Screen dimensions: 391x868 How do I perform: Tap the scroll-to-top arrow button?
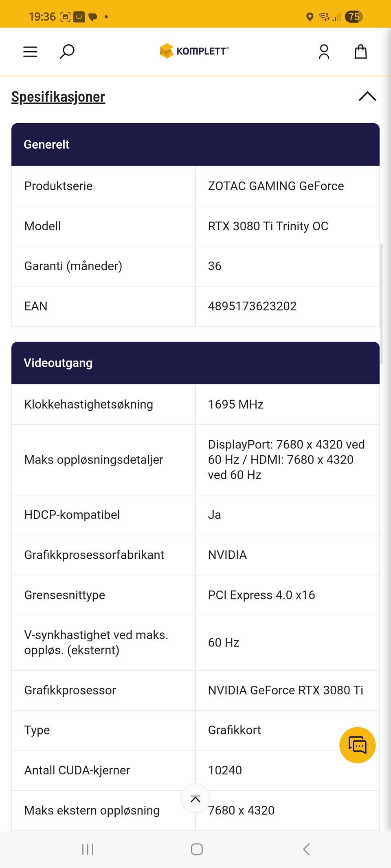click(x=195, y=798)
